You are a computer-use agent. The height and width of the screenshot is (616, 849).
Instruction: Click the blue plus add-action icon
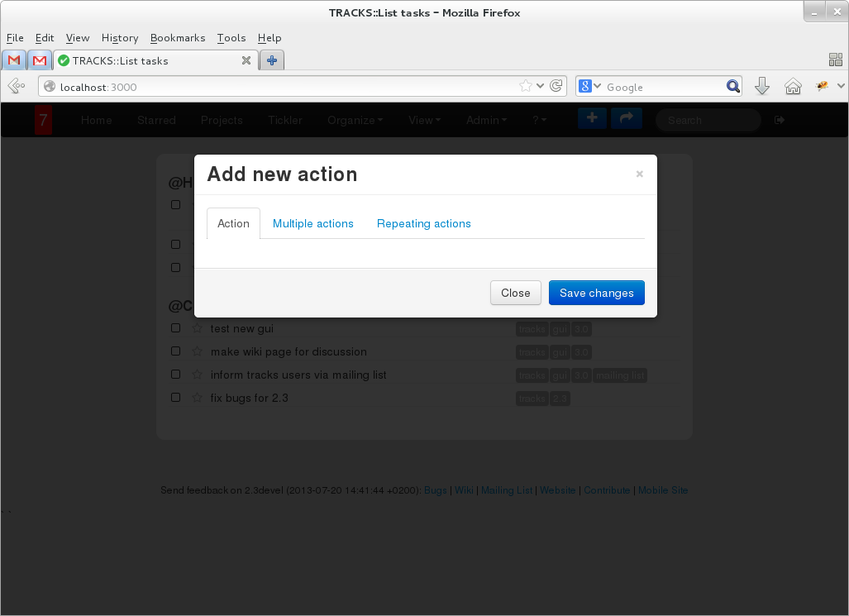592,119
